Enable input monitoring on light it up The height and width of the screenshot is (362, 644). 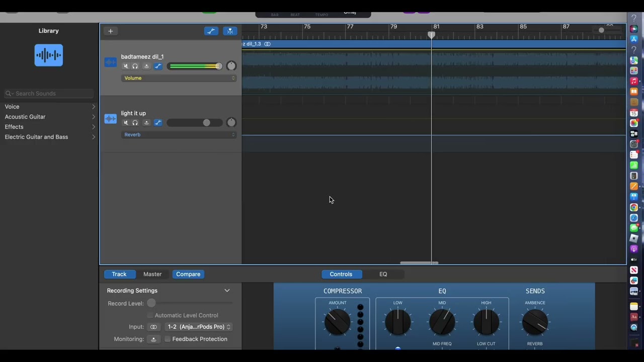pos(146,123)
